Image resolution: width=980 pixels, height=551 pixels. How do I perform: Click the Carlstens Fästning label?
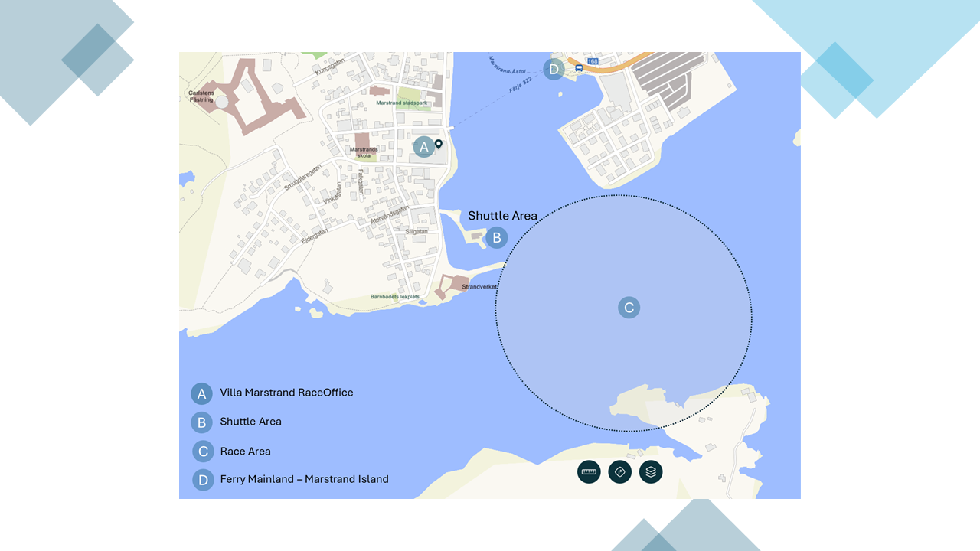tap(201, 96)
